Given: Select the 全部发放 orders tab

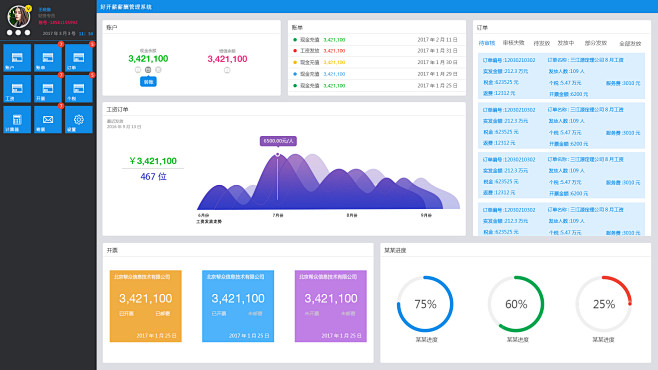Looking at the screenshot, I should pos(630,43).
